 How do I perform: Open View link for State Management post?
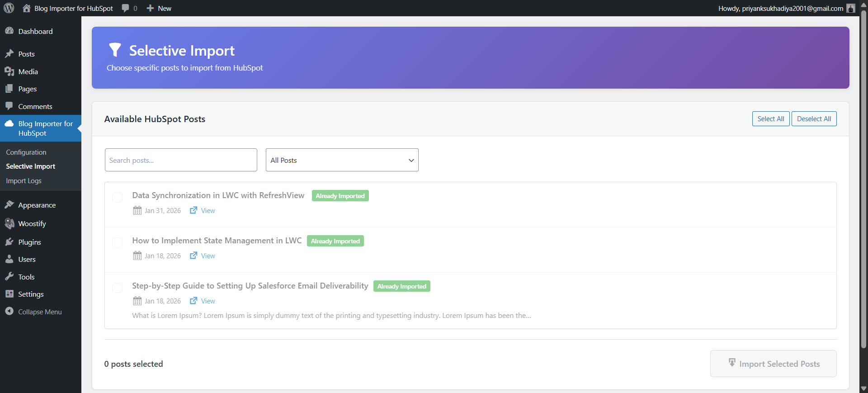point(208,256)
